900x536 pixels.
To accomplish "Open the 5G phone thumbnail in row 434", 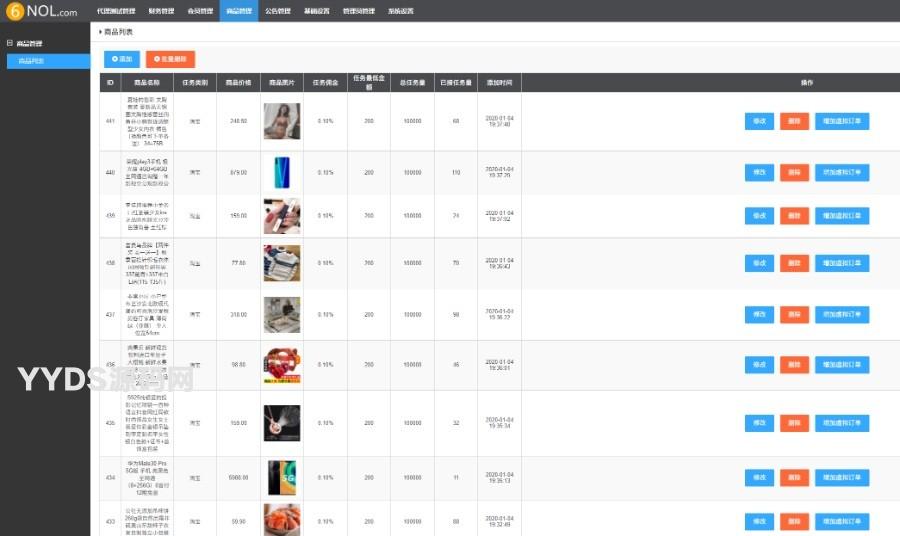I will click(x=281, y=478).
